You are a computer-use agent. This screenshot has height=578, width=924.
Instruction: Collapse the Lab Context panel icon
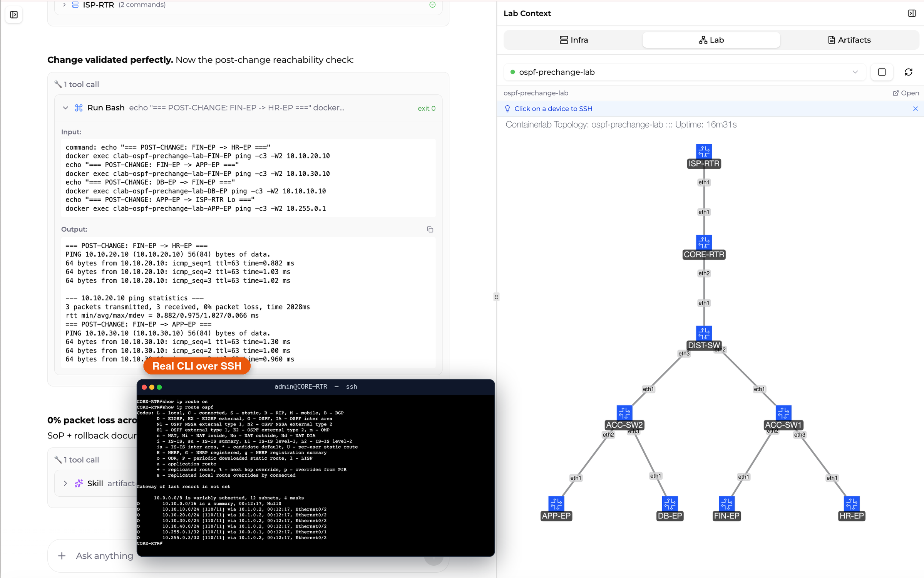tap(912, 13)
